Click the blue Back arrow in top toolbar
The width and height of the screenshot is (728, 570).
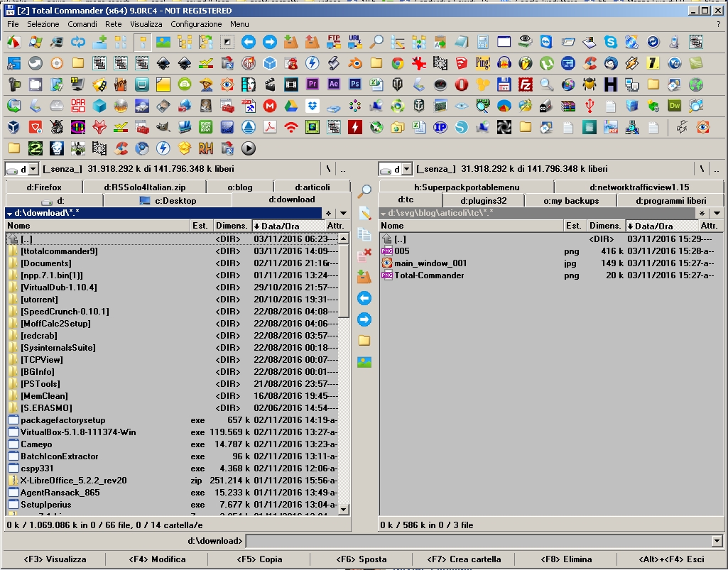(x=249, y=43)
